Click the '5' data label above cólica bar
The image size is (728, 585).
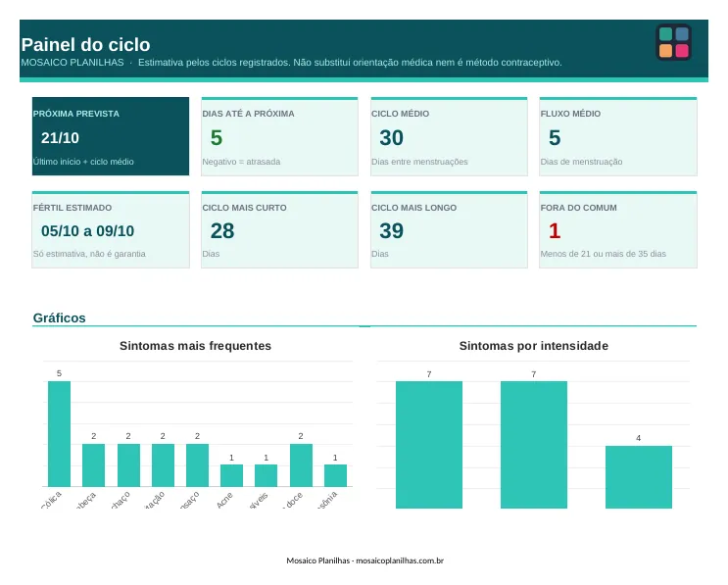click(x=59, y=373)
